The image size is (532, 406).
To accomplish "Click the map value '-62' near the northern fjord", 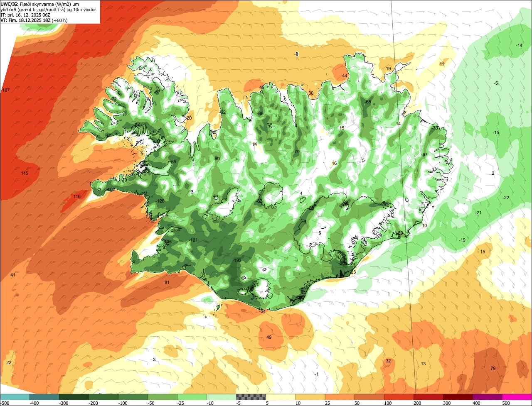I will pos(222,113).
